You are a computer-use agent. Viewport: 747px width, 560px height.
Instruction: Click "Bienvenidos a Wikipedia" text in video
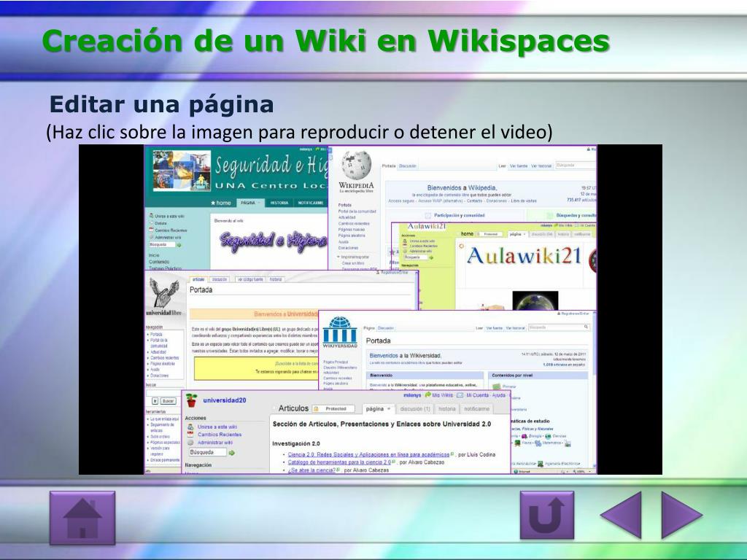(x=462, y=188)
